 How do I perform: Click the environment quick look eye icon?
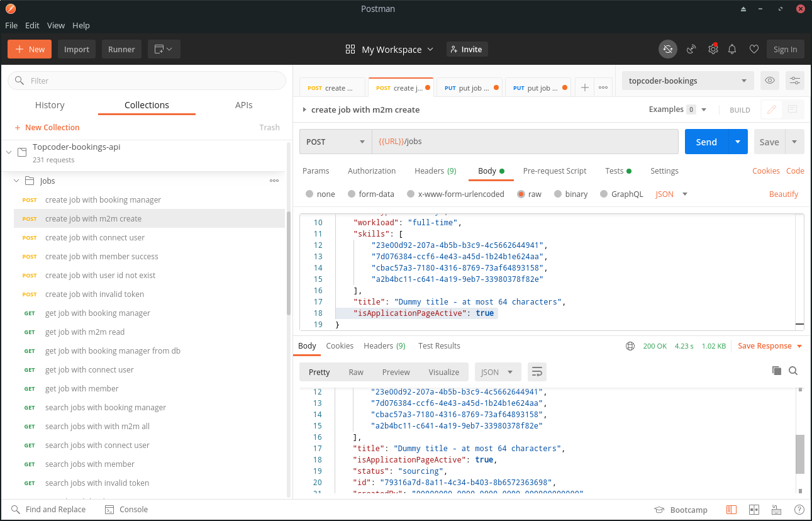[x=769, y=81]
